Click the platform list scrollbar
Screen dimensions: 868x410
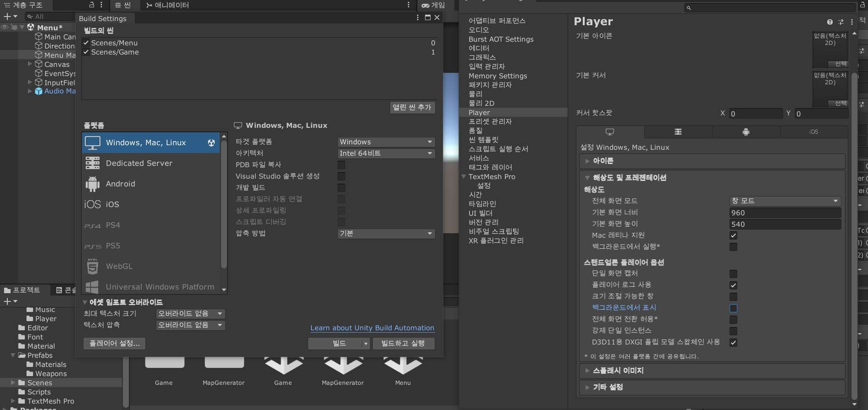[x=224, y=204]
